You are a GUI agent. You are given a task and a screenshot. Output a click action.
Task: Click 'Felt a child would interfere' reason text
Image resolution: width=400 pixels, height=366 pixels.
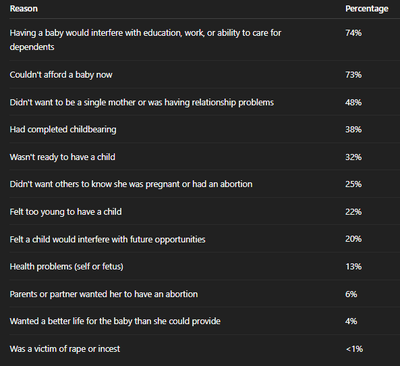coord(107,239)
